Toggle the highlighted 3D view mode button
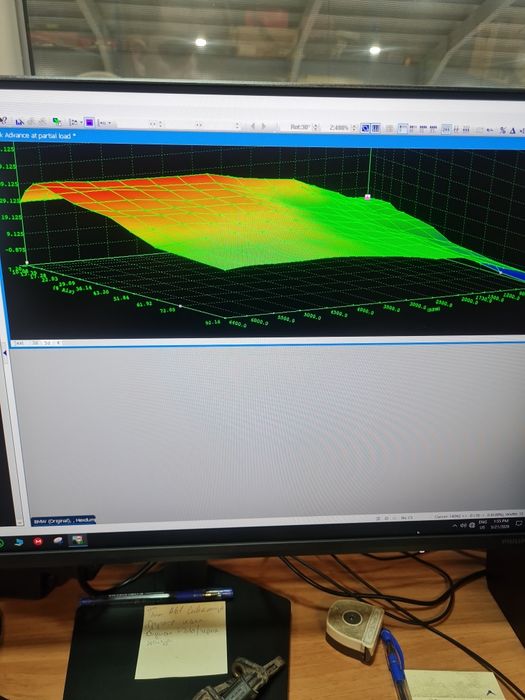 pyautogui.click(x=365, y=128)
